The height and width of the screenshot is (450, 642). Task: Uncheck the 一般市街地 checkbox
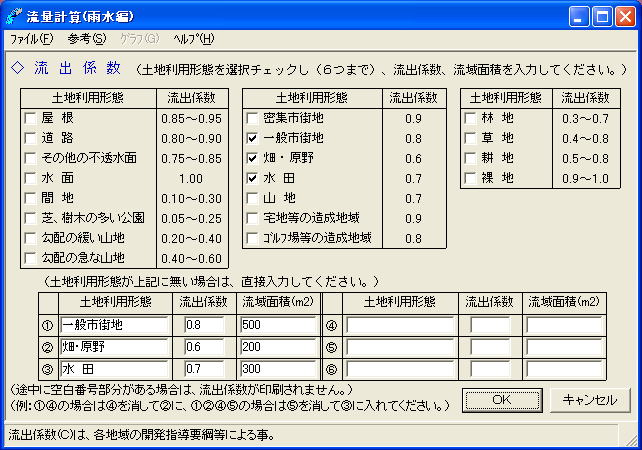pyautogui.click(x=253, y=138)
